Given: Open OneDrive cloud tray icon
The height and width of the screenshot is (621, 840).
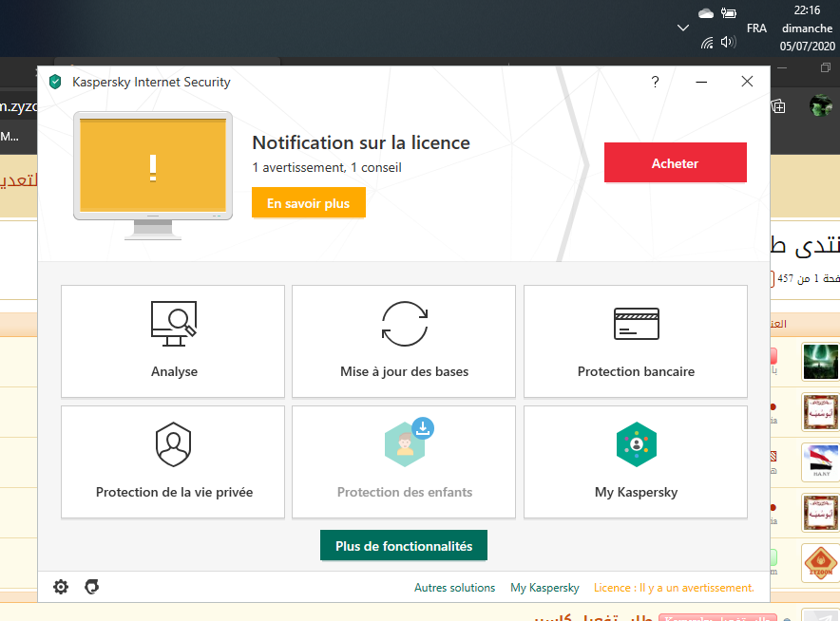Looking at the screenshot, I should [706, 13].
